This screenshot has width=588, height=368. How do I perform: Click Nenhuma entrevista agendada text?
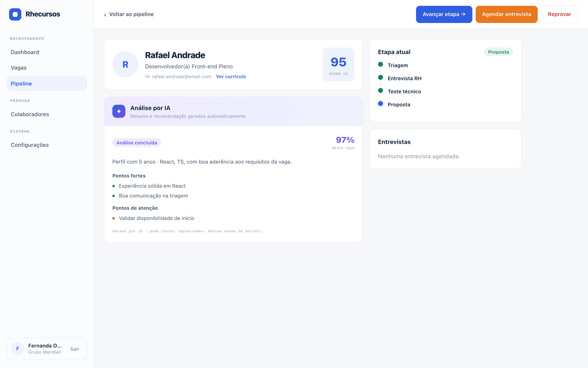[x=419, y=156]
